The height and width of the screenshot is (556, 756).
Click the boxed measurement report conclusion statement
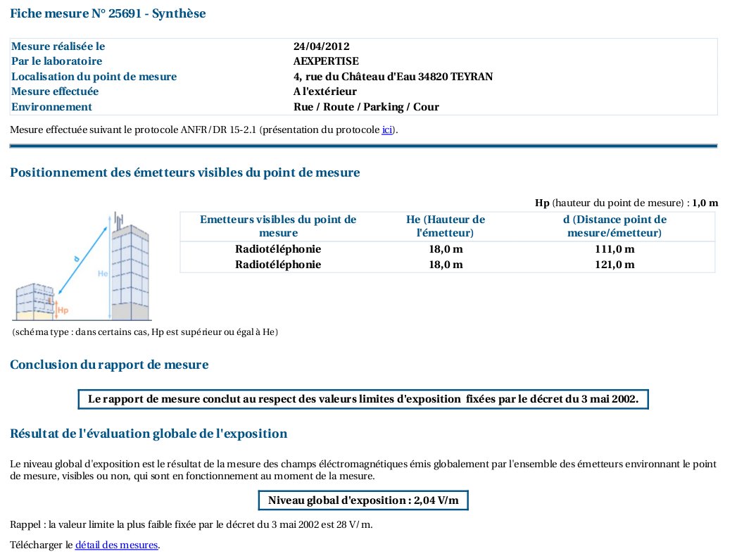pyautogui.click(x=363, y=399)
